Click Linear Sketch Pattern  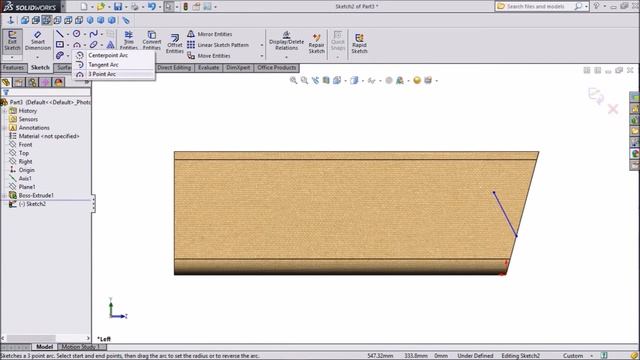tap(218, 45)
